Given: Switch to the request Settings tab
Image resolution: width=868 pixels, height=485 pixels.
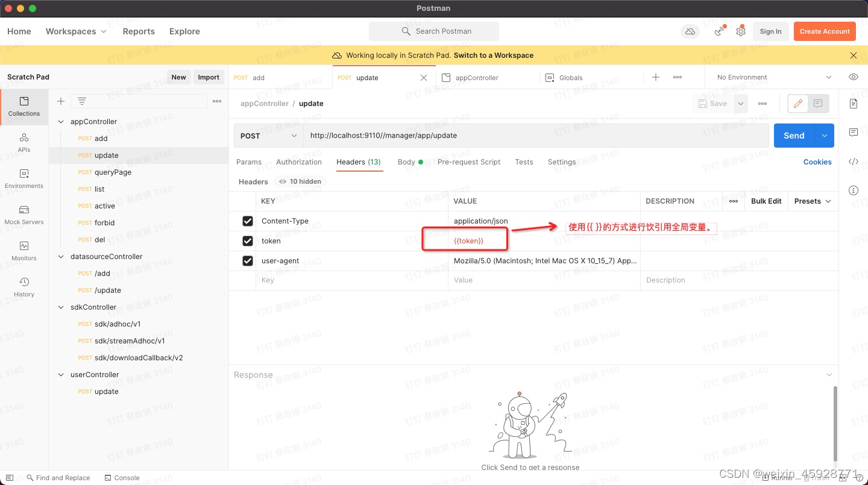Looking at the screenshot, I should pos(562,162).
